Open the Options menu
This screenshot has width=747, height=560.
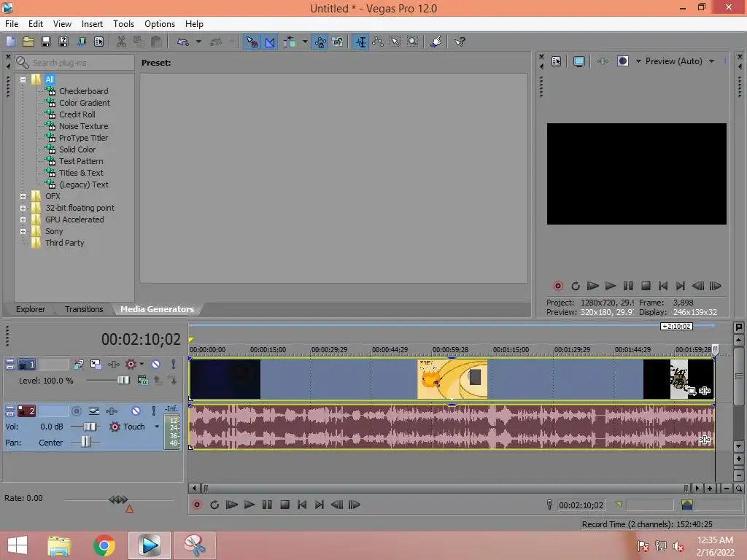click(x=160, y=24)
